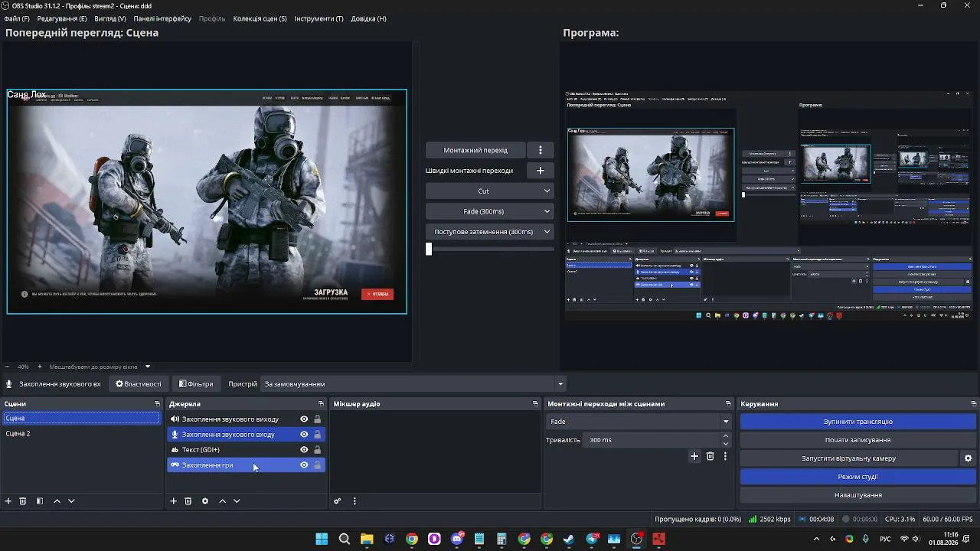Screen dimensions: 980x551
Task: Toggle visibility of Захоплення гри source
Action: coord(304,465)
